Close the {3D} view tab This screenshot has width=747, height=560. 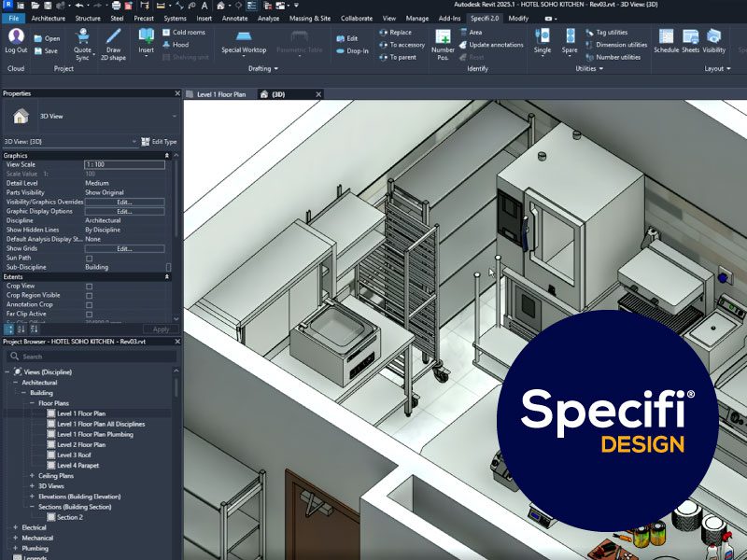[x=318, y=94]
